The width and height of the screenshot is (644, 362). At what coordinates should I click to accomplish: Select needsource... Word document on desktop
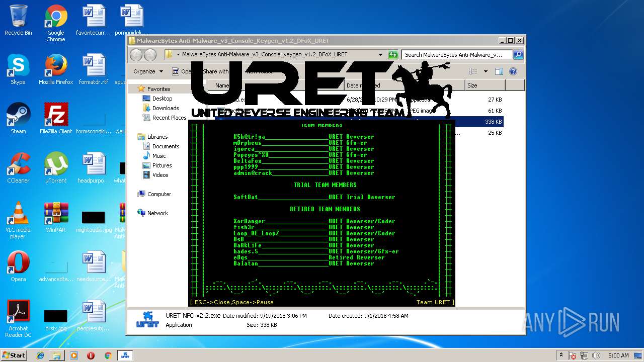click(x=94, y=266)
